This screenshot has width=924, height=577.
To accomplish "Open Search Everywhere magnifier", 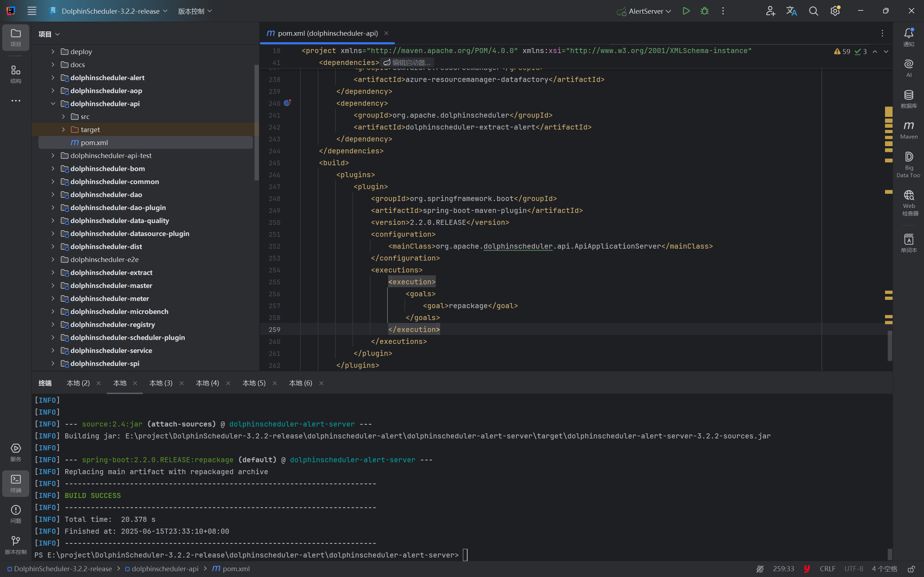I will 813,11.
